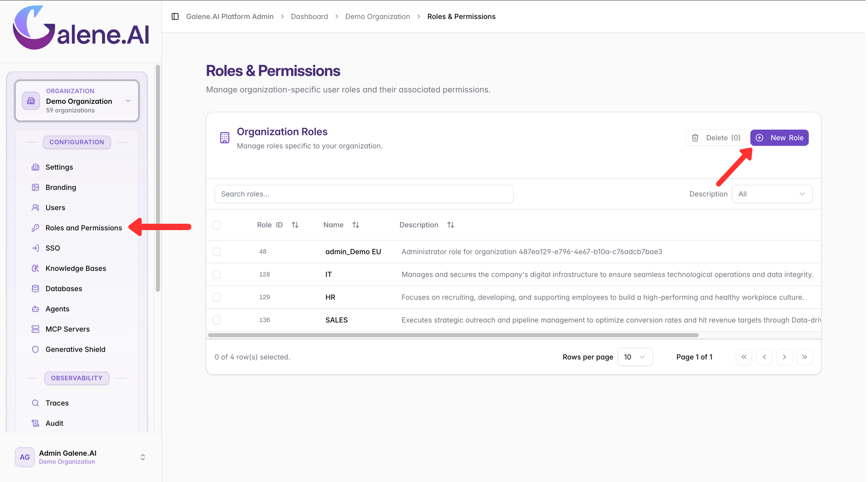Open the Description filter All dropdown
The image size is (868, 482).
click(x=772, y=194)
